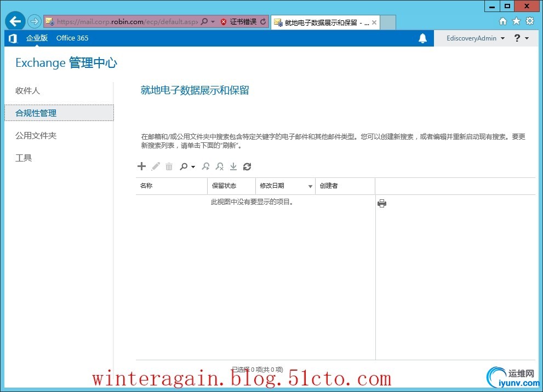Sort by the 创建者 column header
Image resolution: width=543 pixels, height=392 pixels.
pyautogui.click(x=345, y=186)
